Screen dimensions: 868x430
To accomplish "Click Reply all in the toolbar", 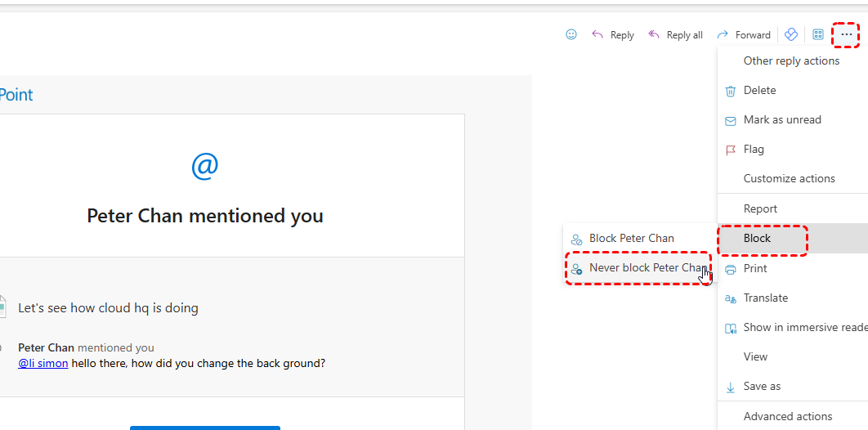I will [675, 35].
